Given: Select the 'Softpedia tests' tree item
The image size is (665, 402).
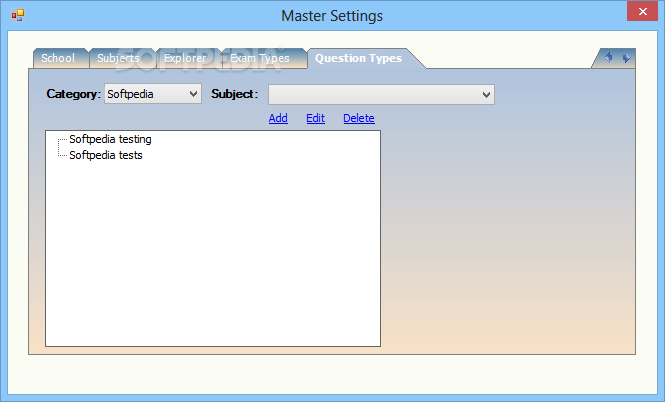Looking at the screenshot, I should [x=106, y=155].
